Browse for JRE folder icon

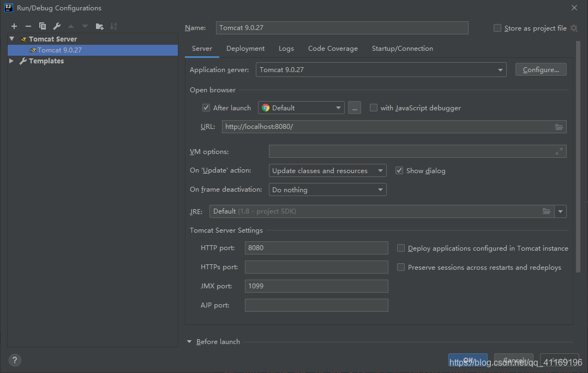[x=547, y=211]
